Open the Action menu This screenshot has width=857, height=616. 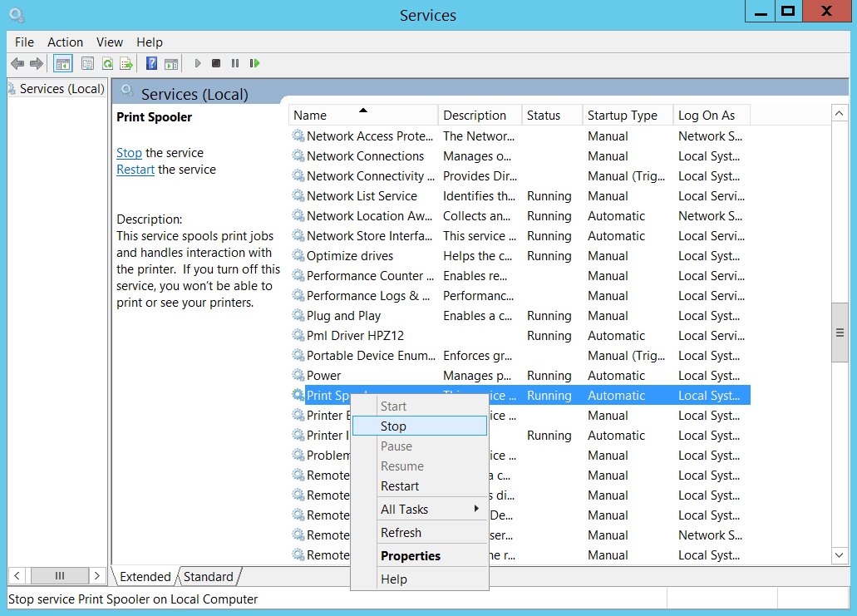click(x=65, y=42)
